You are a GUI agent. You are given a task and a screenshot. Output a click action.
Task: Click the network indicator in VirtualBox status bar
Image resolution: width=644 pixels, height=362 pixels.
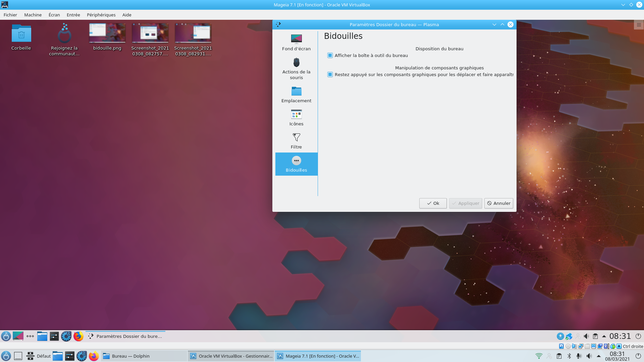point(581,346)
